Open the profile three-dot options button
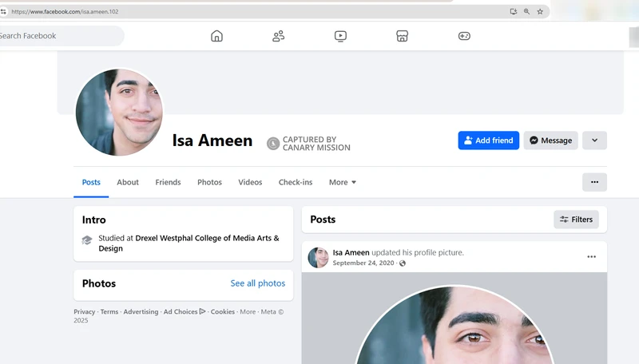The height and width of the screenshot is (364, 639). point(594,182)
